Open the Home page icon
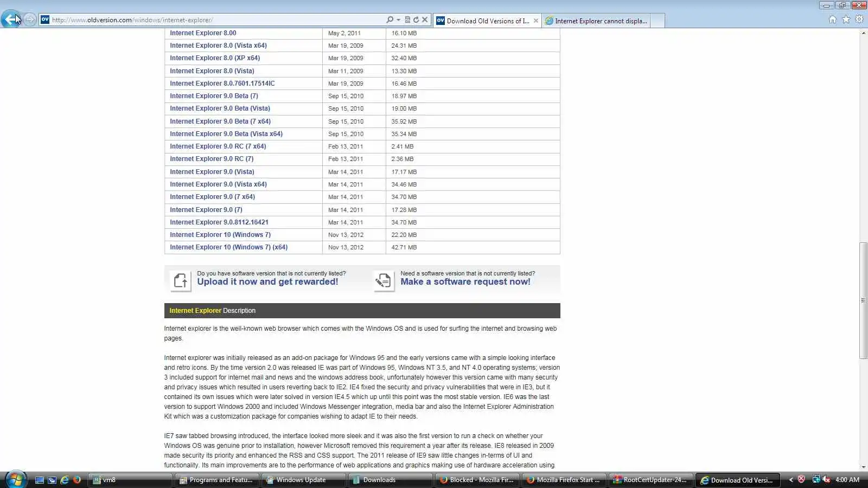The image size is (868, 488). (833, 20)
